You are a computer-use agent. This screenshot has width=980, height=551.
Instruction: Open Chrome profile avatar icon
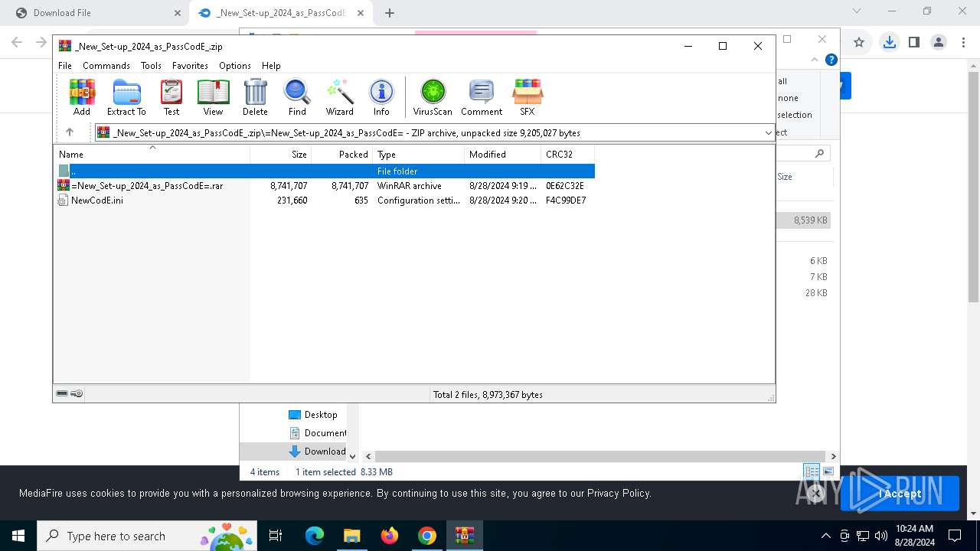pos(939,43)
